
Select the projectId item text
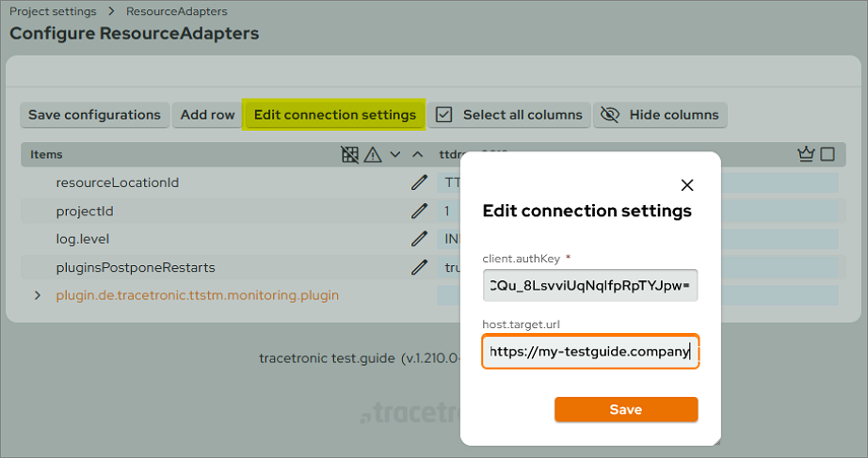[85, 212]
